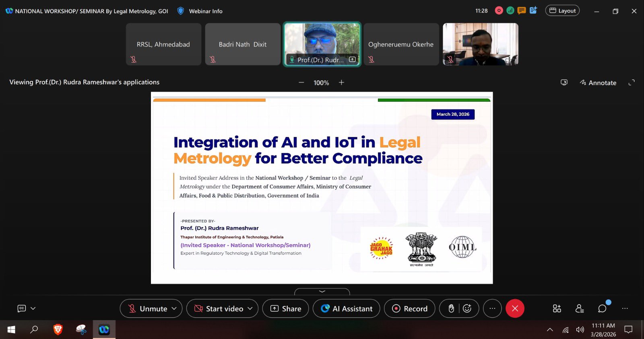Click '(Invited Speaker - National Workshop/Seminar)' text
644x339 pixels.
pos(246,245)
